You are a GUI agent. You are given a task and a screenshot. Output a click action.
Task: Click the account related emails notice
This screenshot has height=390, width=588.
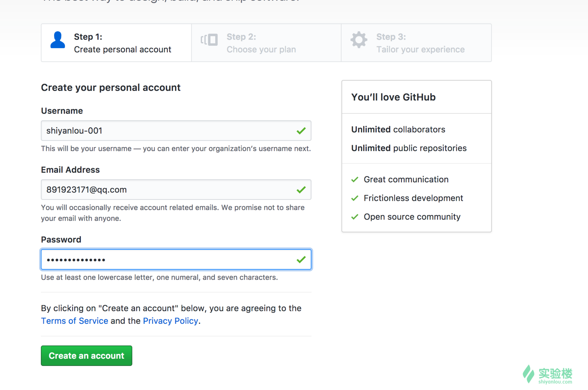click(173, 213)
